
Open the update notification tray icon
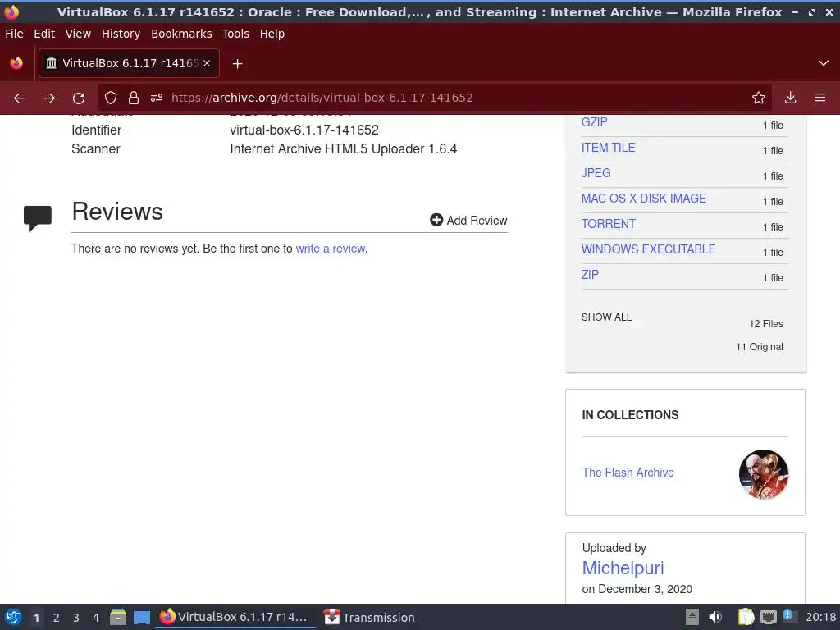(788, 615)
